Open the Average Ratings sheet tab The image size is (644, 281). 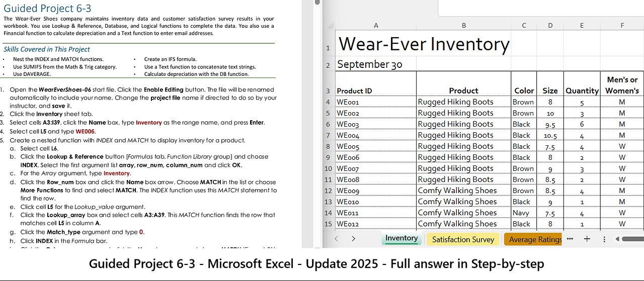(x=533, y=239)
